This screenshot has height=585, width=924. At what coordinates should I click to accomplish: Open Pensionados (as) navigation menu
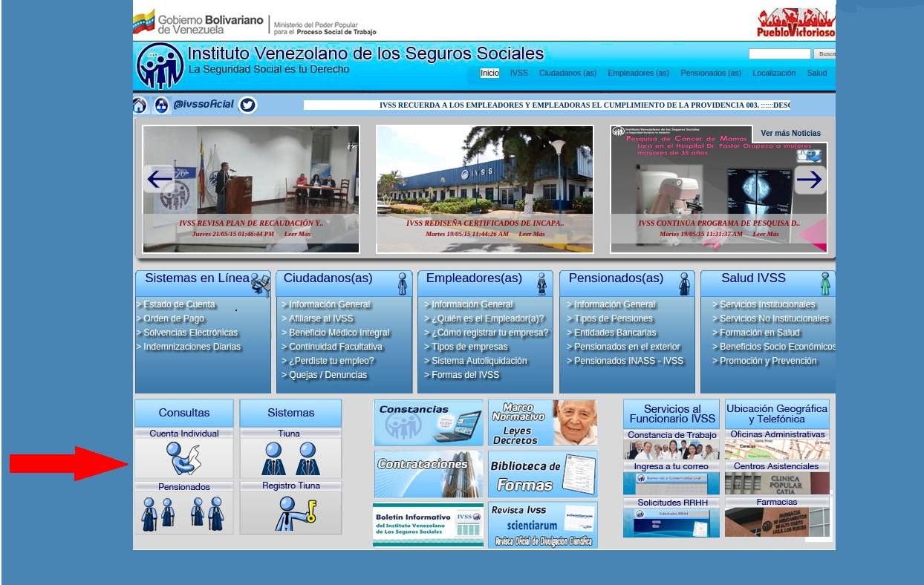point(711,73)
